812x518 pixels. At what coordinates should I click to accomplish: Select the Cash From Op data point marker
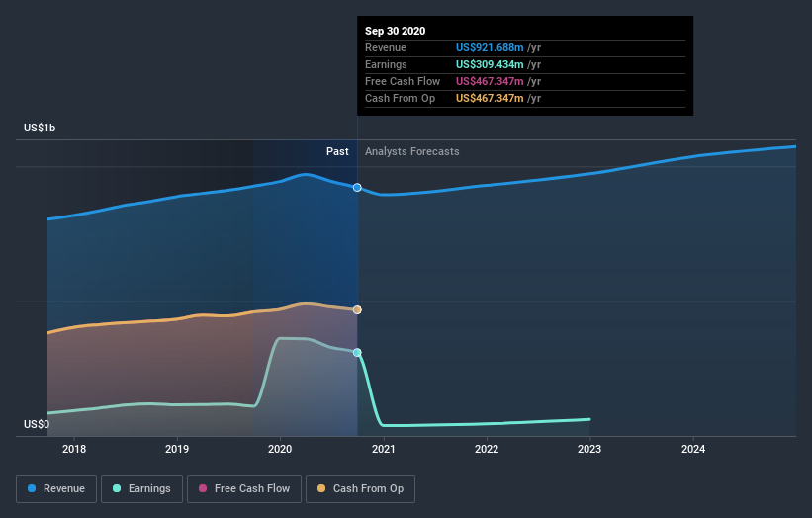(x=357, y=310)
